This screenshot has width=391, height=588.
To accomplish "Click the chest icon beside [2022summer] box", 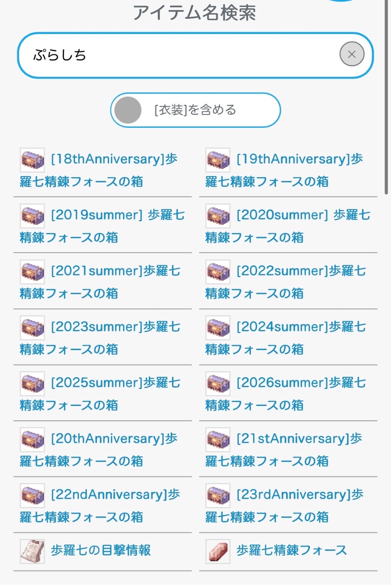I will (218, 272).
